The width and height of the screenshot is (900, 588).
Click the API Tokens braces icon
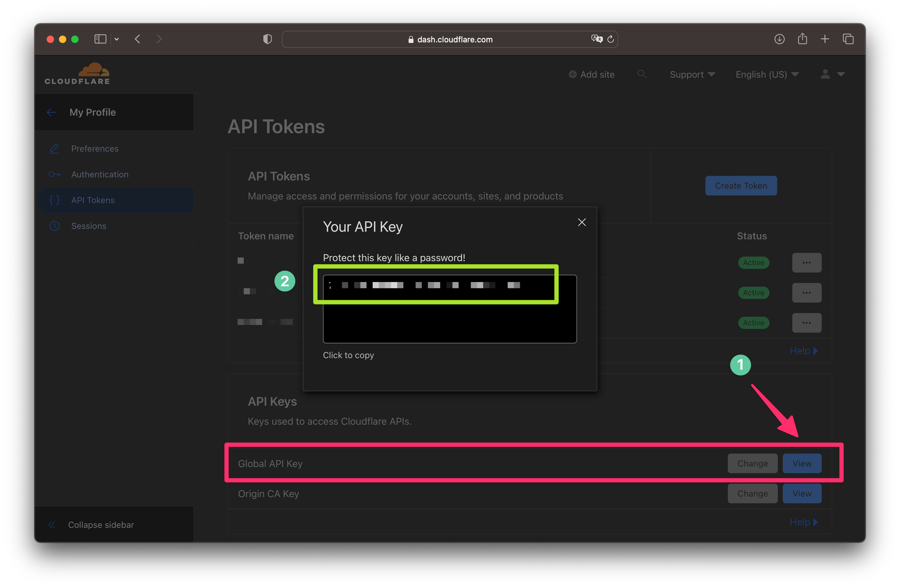click(54, 200)
